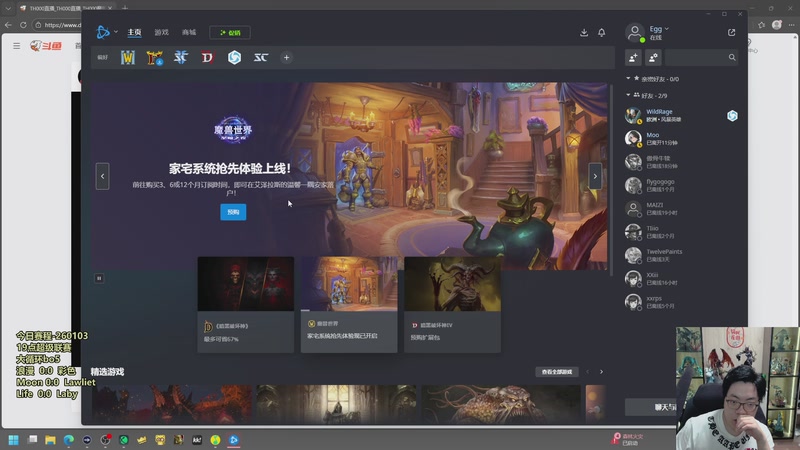Add a game to favorites with plus
This screenshot has height=450, width=800.
286,58
